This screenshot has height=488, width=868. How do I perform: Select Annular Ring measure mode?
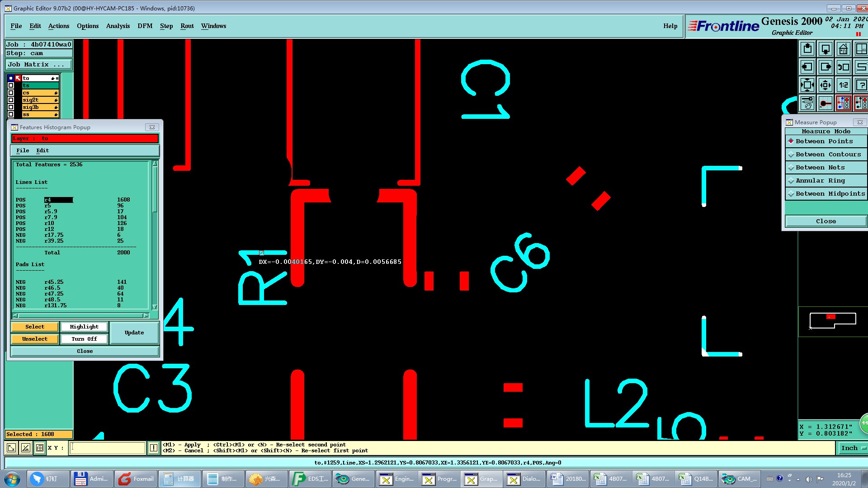820,181
